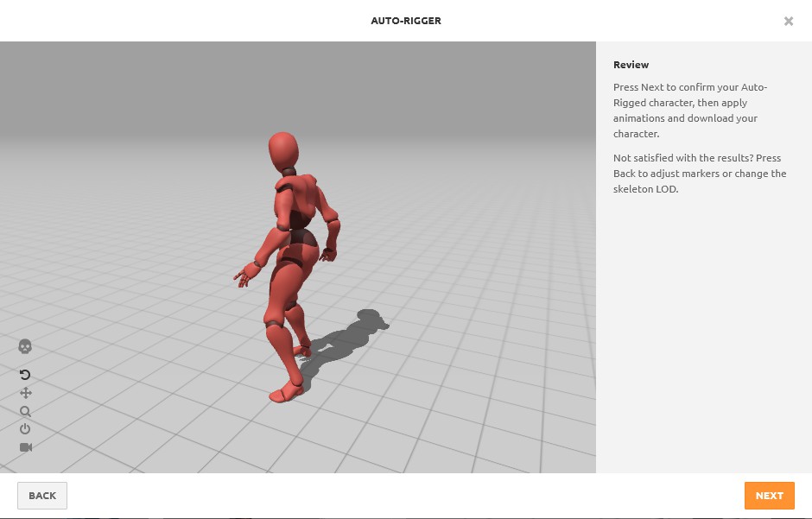Click the red mannequin character preview
This screenshot has width=812, height=519.
click(288, 268)
